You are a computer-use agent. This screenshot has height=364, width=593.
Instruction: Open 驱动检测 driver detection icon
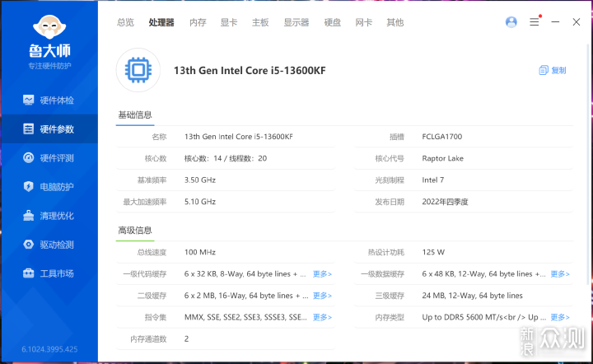pos(28,245)
